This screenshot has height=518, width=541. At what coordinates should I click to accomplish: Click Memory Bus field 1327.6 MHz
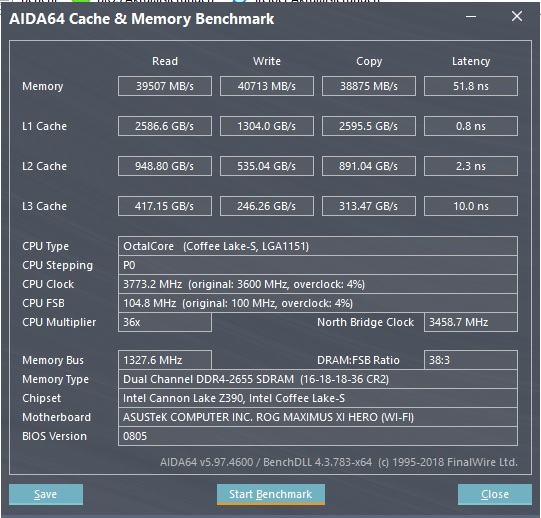click(165, 360)
